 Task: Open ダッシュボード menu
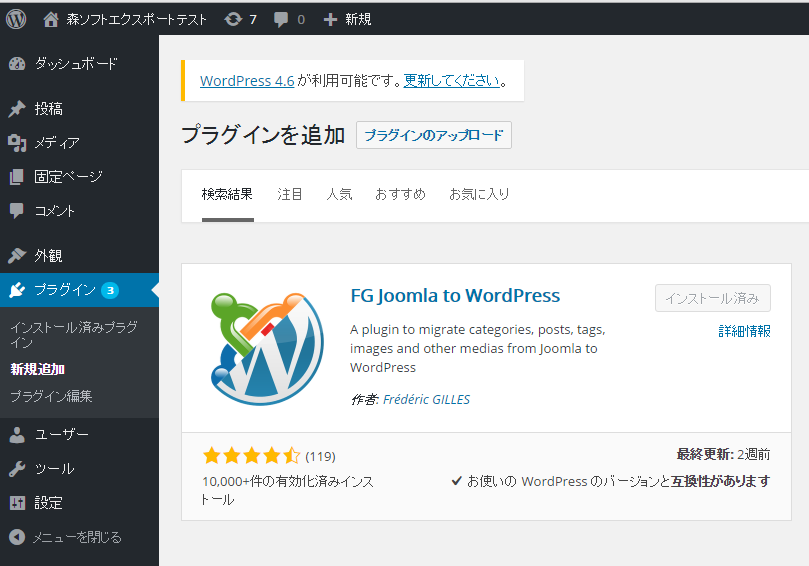76,63
